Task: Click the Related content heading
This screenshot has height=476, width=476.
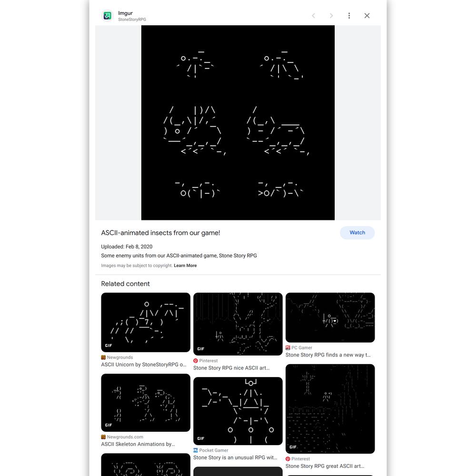Action: (125, 284)
